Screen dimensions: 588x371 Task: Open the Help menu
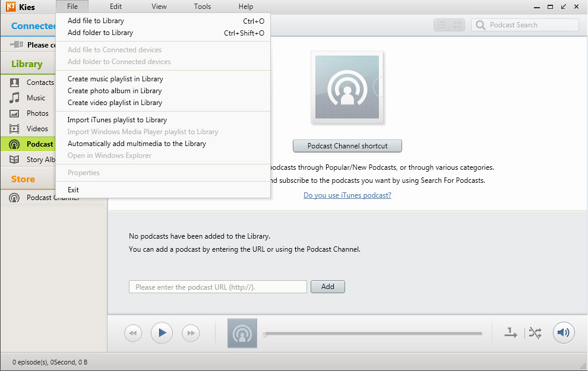[246, 7]
